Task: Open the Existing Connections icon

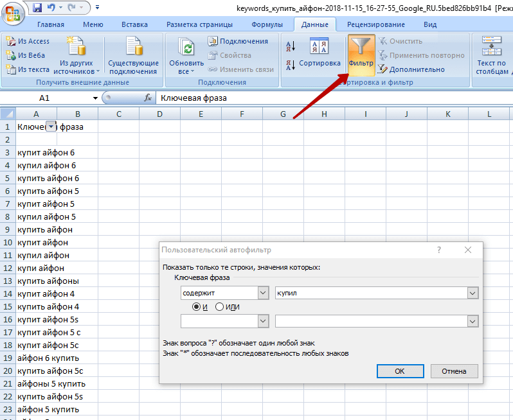Action: click(x=133, y=48)
